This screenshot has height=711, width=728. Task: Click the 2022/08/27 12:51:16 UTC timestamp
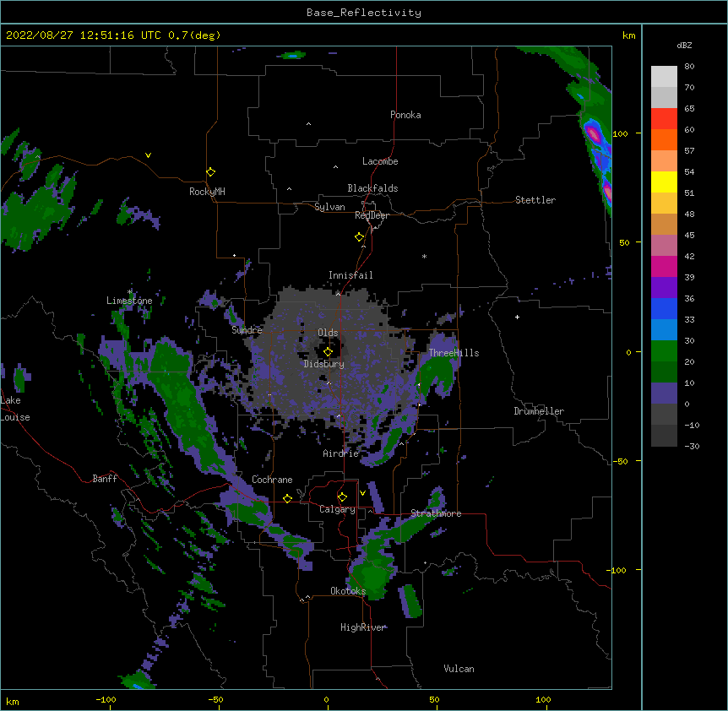(84, 35)
